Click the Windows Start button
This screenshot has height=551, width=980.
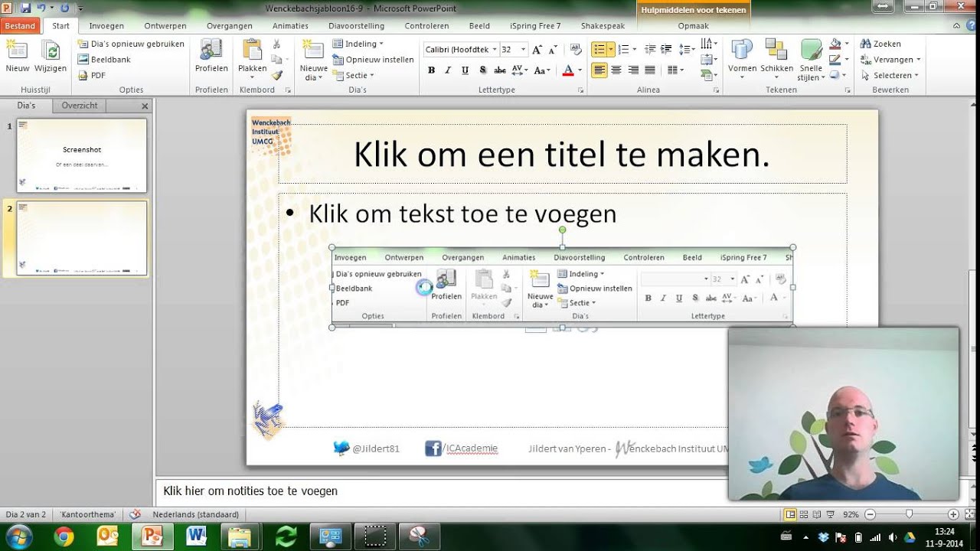tap(18, 536)
